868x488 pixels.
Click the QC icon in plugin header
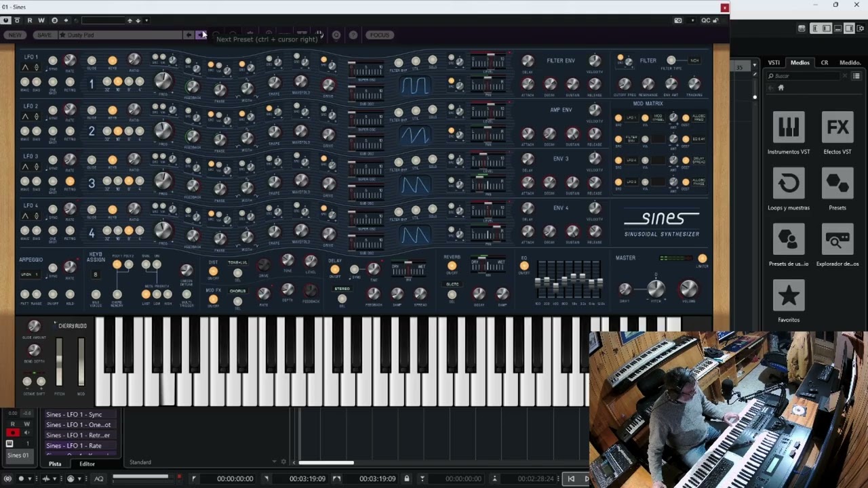tap(705, 20)
